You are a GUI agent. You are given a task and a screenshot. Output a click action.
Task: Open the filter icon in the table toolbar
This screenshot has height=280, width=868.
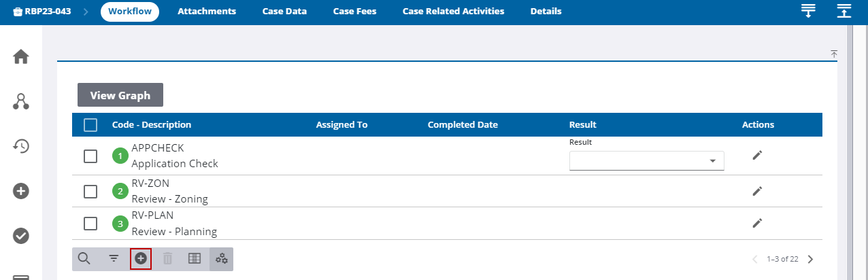(x=114, y=258)
